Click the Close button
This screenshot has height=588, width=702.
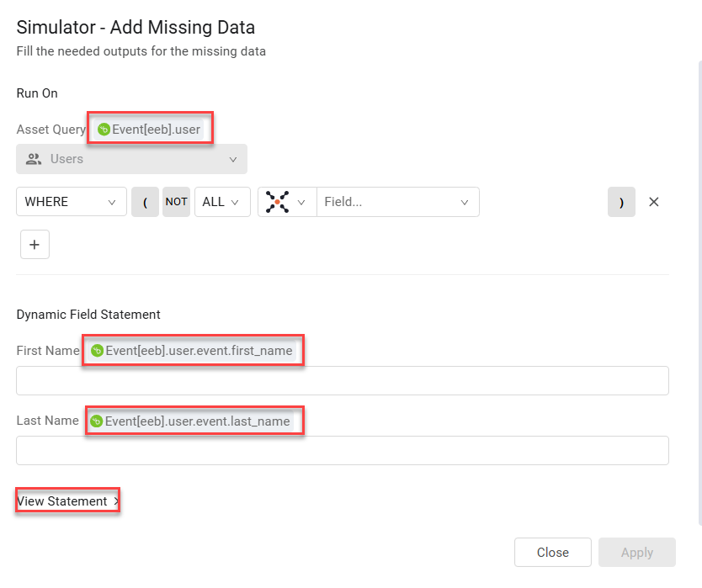(x=553, y=552)
